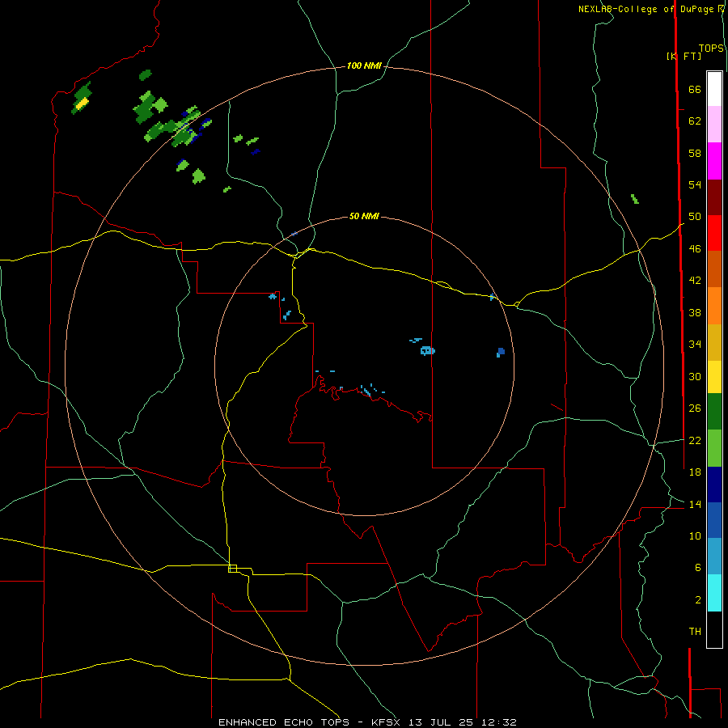Click the "50 NMI" range ring label
Viewport: 728px width, 728px height.
(364, 216)
